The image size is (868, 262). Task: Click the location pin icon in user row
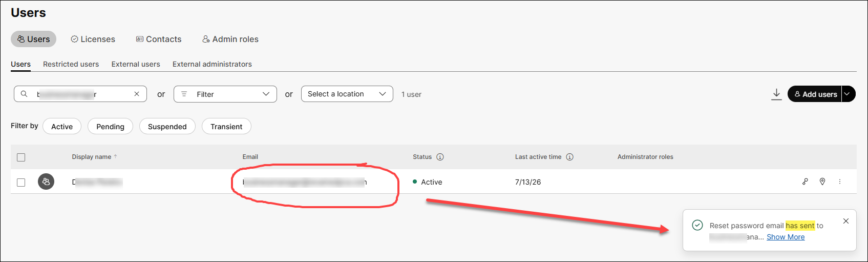(822, 182)
